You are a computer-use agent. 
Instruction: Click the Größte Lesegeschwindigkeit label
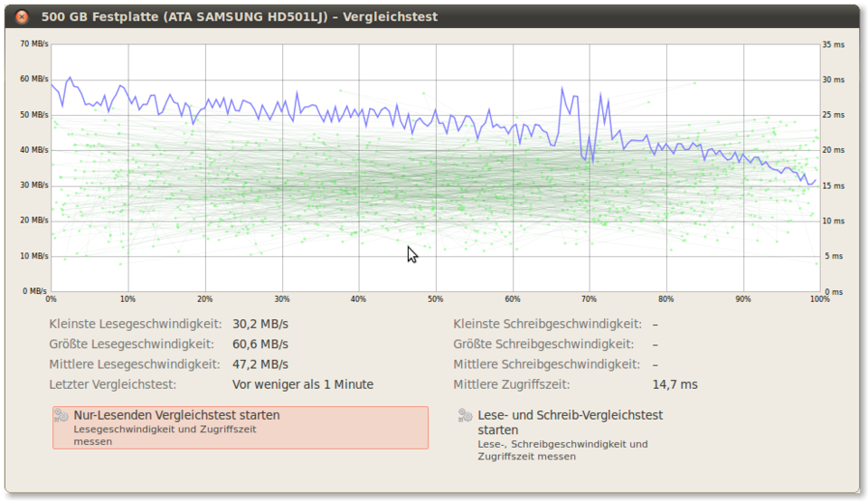coord(131,344)
